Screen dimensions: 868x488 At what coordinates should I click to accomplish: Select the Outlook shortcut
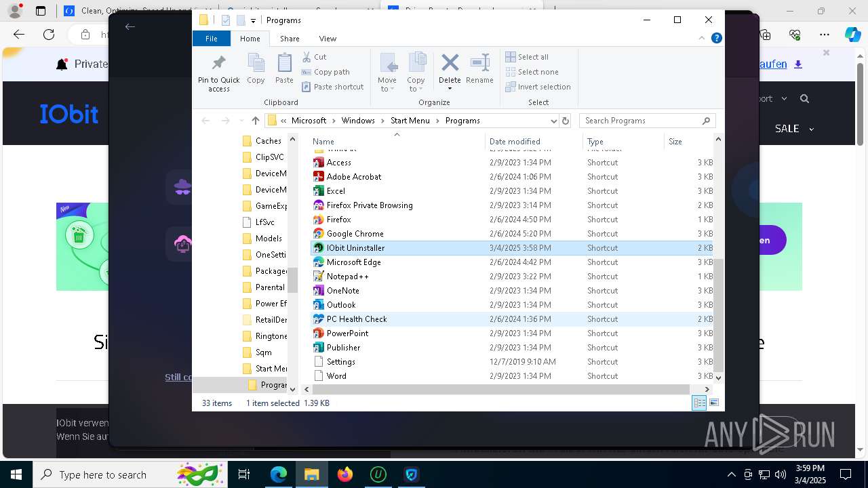(x=512, y=305)
